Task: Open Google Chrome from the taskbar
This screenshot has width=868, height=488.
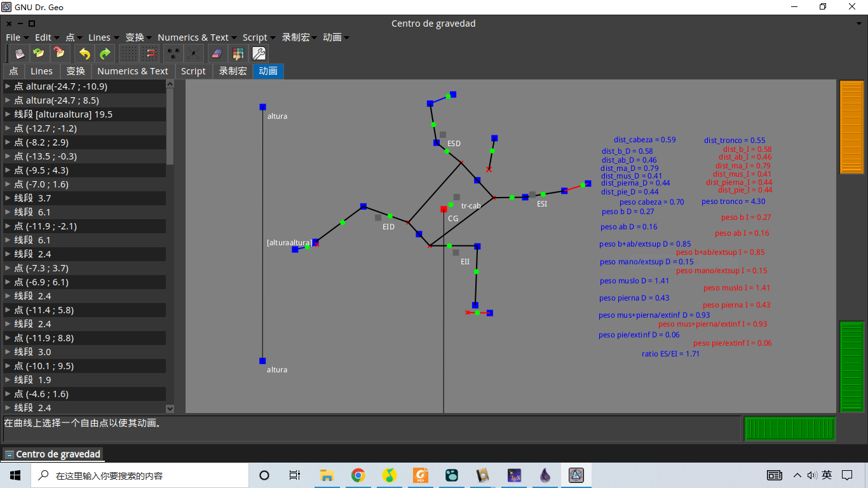Action: pyautogui.click(x=358, y=475)
